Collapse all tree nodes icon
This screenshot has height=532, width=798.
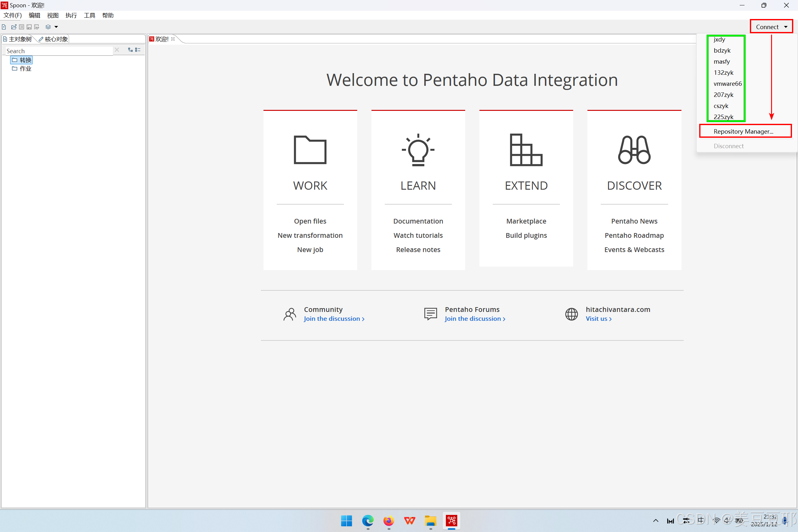point(138,50)
